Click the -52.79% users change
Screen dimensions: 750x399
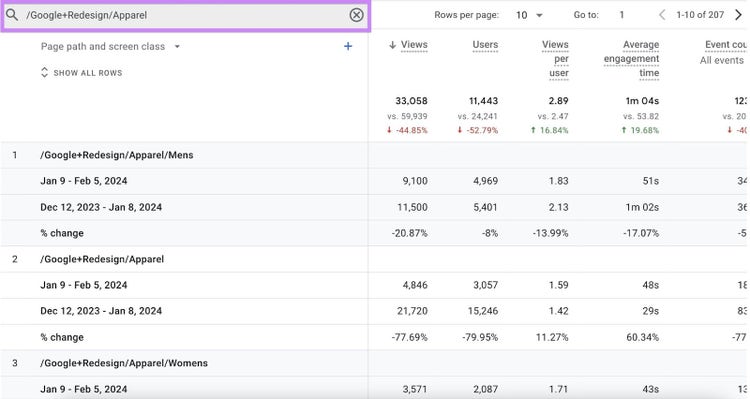pyautogui.click(x=478, y=130)
